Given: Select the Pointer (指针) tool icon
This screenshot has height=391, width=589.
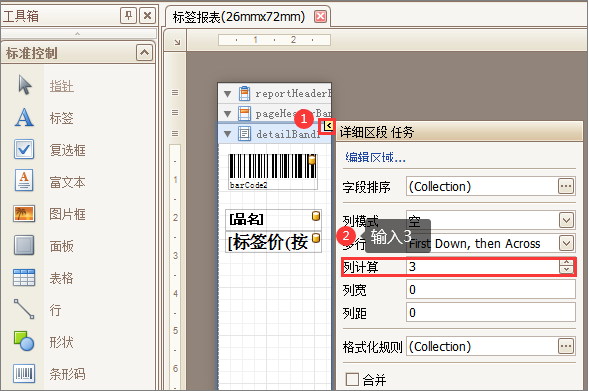Looking at the screenshot, I should coord(25,85).
